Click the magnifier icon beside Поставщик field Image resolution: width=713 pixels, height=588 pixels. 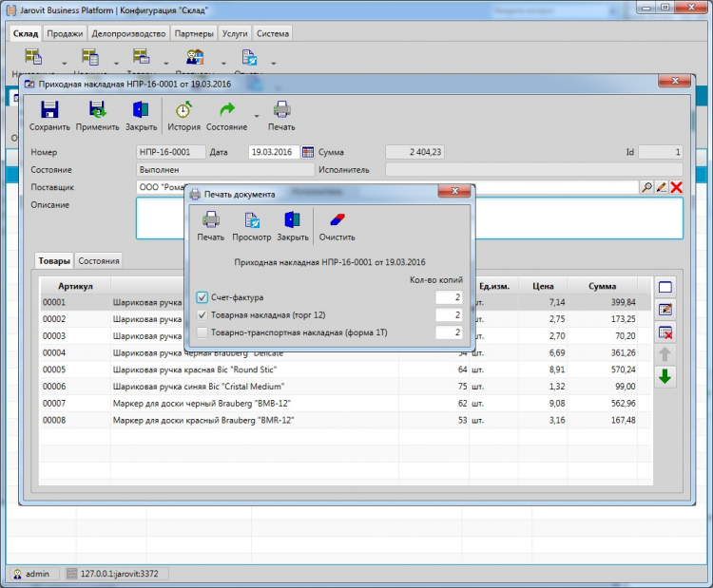click(646, 188)
